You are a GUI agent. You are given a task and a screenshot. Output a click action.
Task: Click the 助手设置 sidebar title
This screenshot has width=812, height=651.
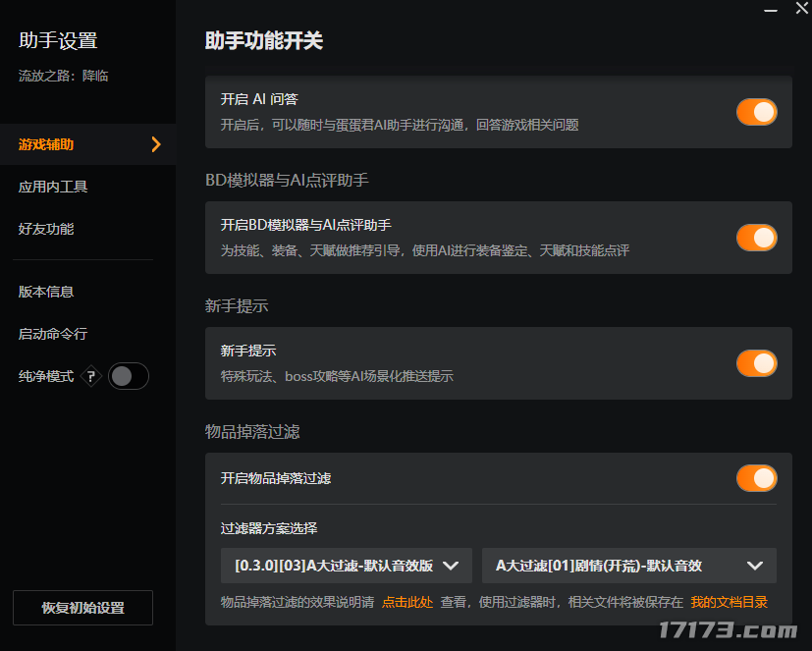tap(58, 41)
